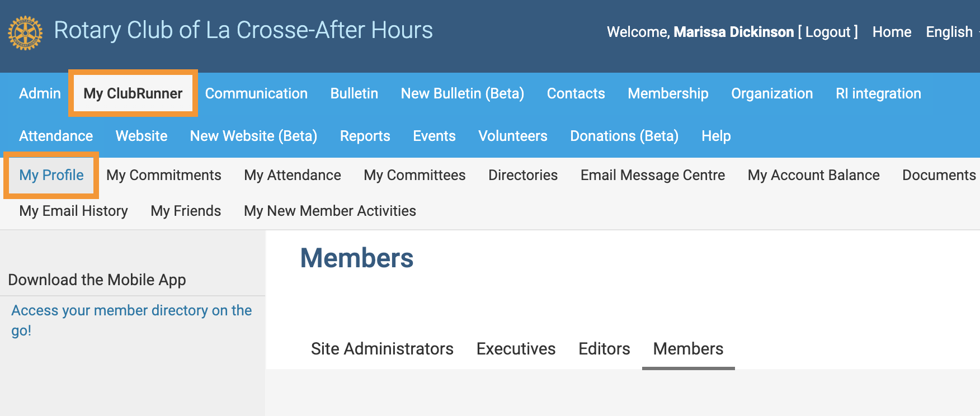Switch to the Site Administrators tab
This screenshot has height=416, width=980.
(x=382, y=349)
